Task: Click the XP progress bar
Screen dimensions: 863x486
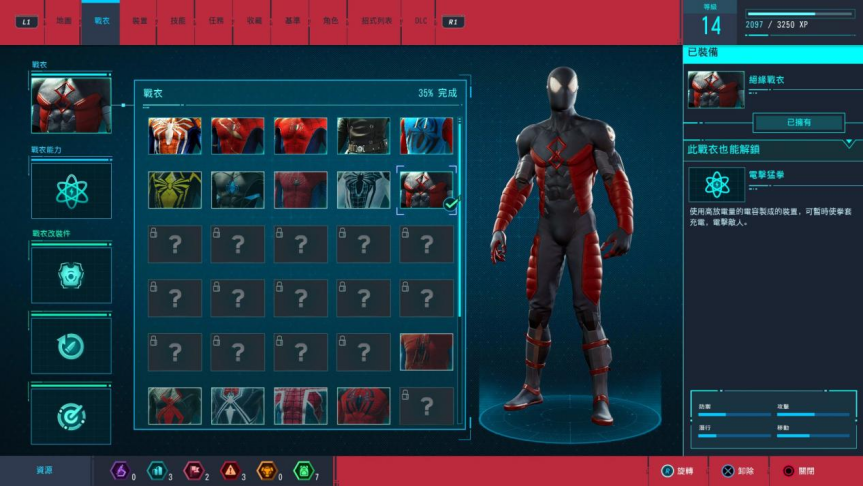Action: (x=800, y=14)
